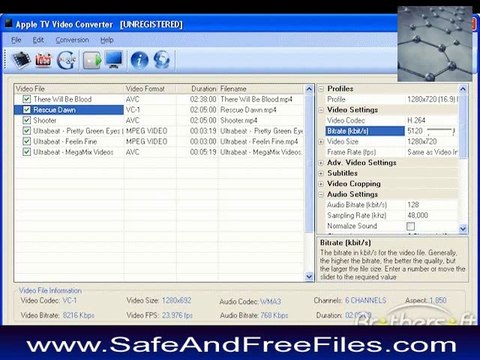Click the molecule overlay thumbnail
The image size is (480, 360).
click(435, 44)
